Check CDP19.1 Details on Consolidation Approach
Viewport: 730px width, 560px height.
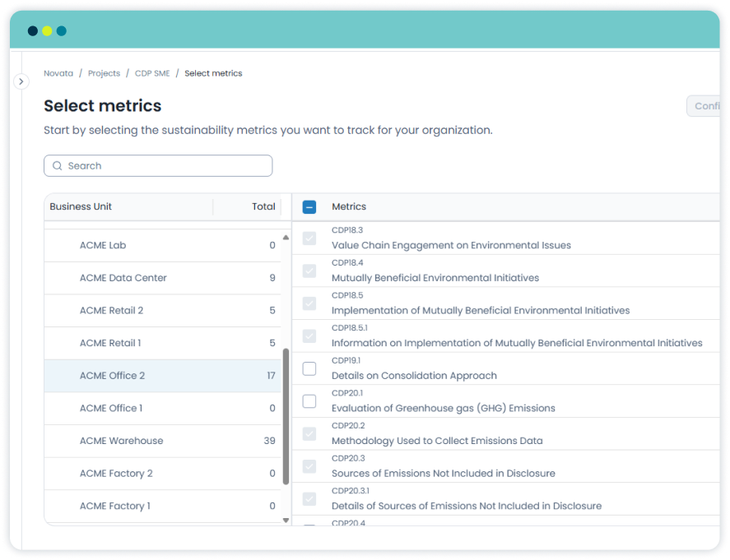click(x=309, y=368)
